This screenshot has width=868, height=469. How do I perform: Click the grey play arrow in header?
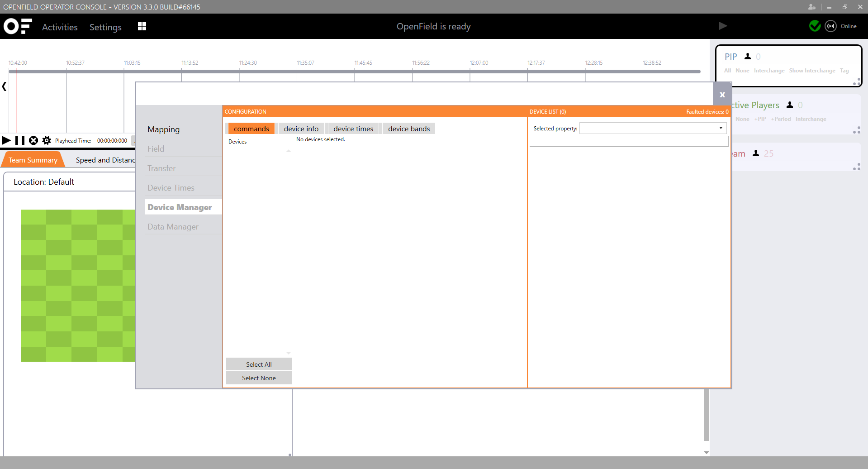click(723, 26)
